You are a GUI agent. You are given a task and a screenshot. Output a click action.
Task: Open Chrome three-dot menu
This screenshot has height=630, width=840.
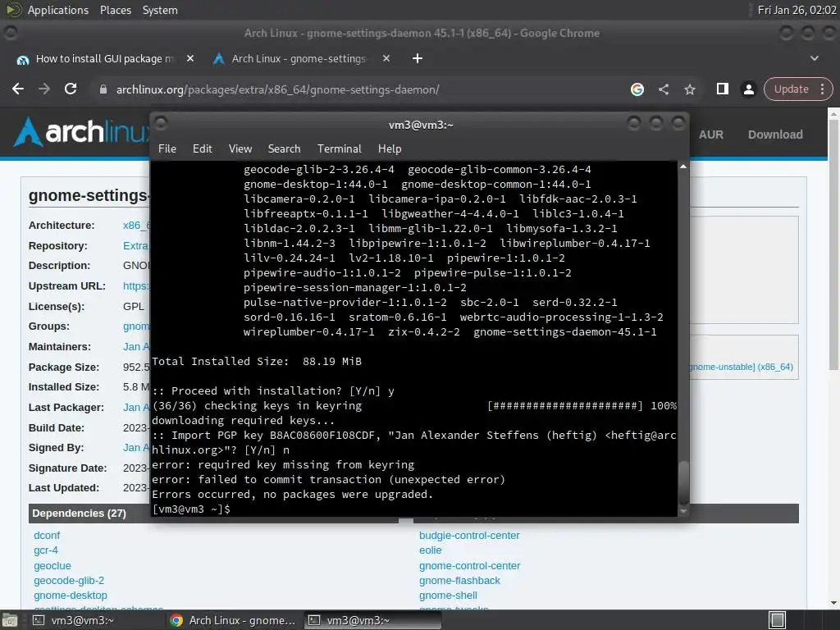click(x=822, y=89)
